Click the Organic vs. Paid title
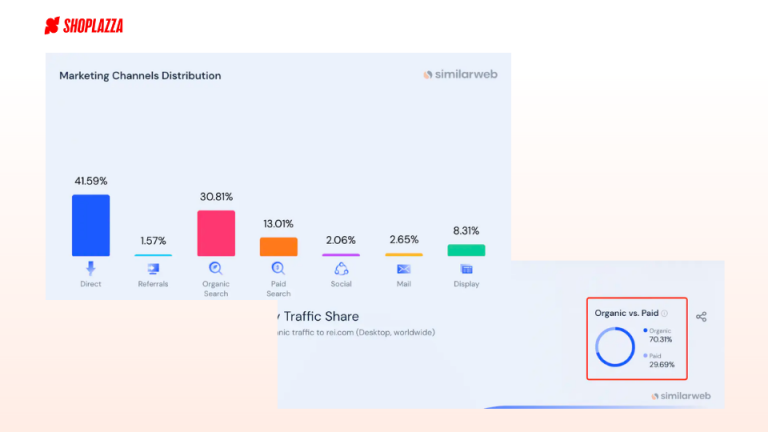 coord(626,313)
